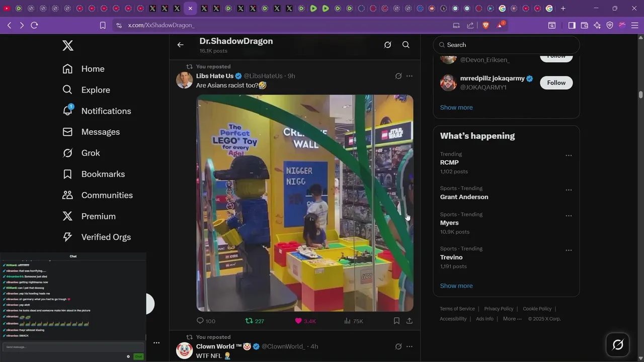This screenshot has height=362, width=644.
Task: Toggle bookmark on Libs Hate Us post
Action: 396,321
